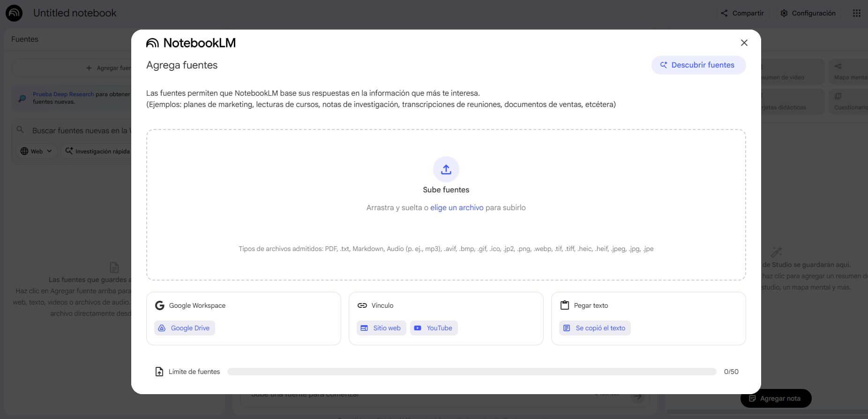
Task: Click the source limit progress bar
Action: 472,372
